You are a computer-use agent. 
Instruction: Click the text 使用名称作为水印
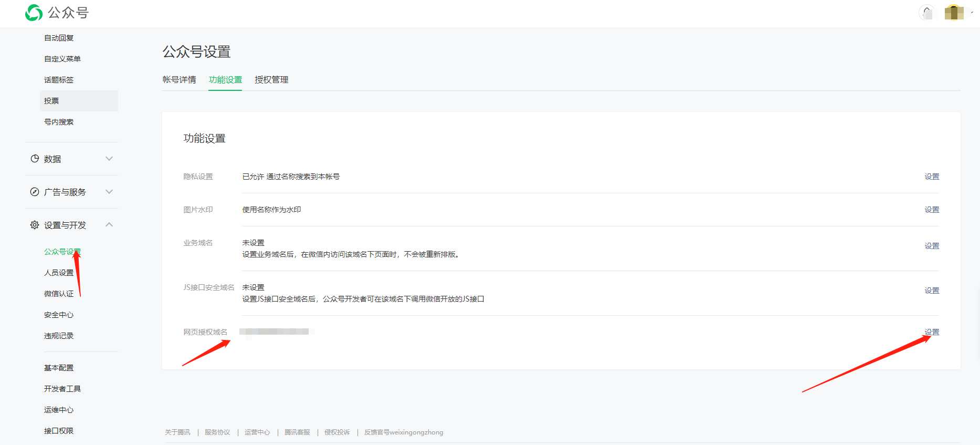[271, 210]
